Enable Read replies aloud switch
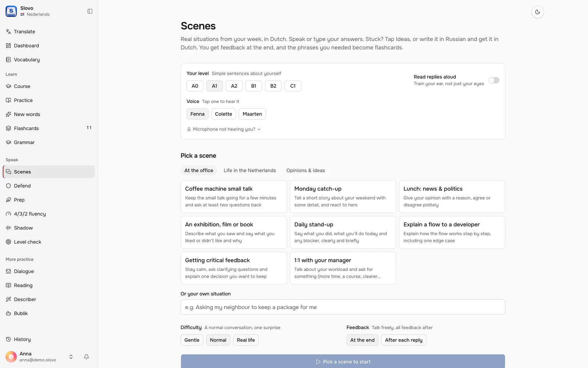 pyautogui.click(x=494, y=80)
